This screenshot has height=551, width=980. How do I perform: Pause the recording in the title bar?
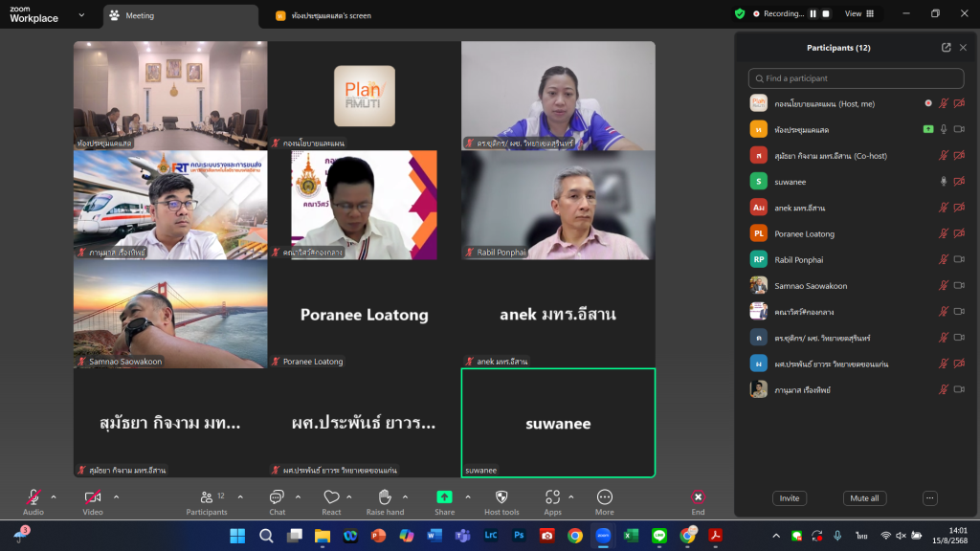(813, 14)
